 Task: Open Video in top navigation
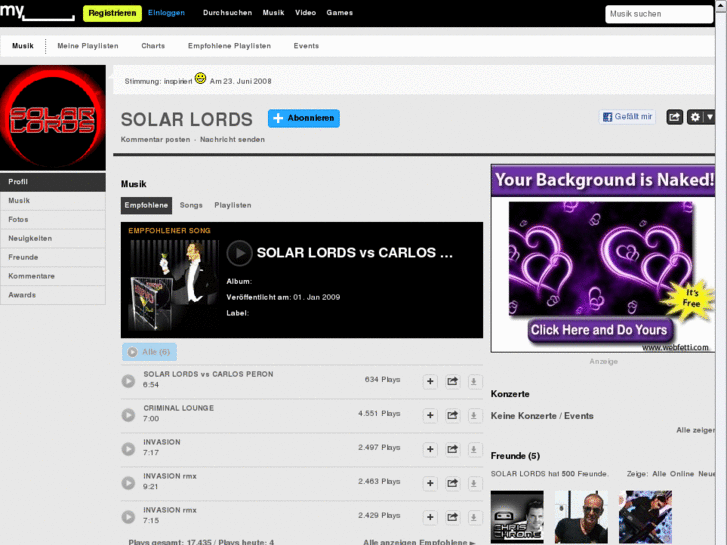(306, 13)
